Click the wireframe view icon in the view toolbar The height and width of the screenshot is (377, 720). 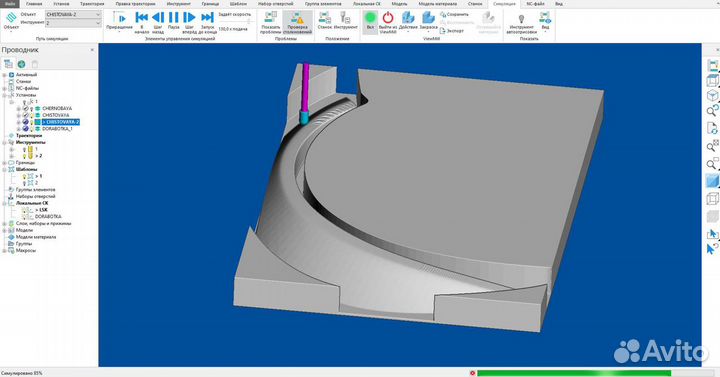tap(712, 199)
